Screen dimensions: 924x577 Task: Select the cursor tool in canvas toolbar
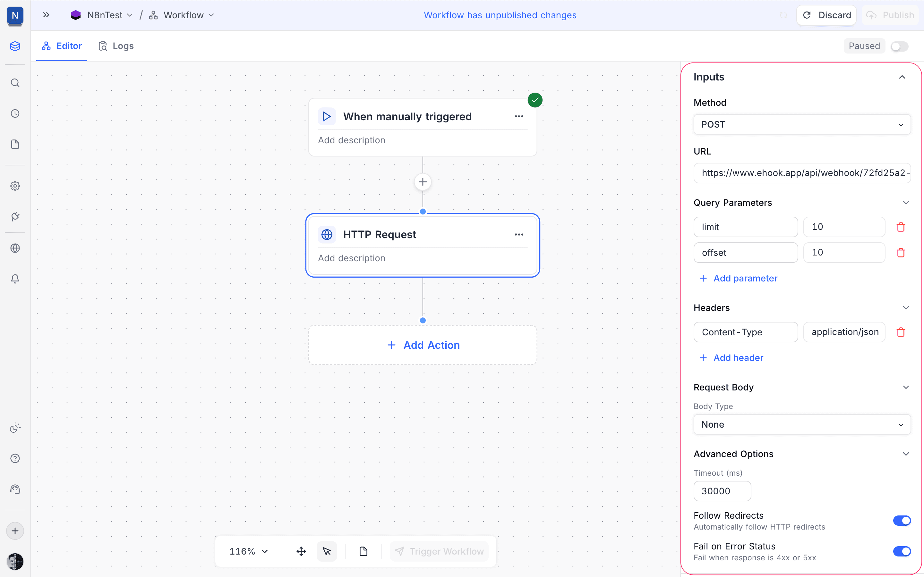(x=327, y=551)
